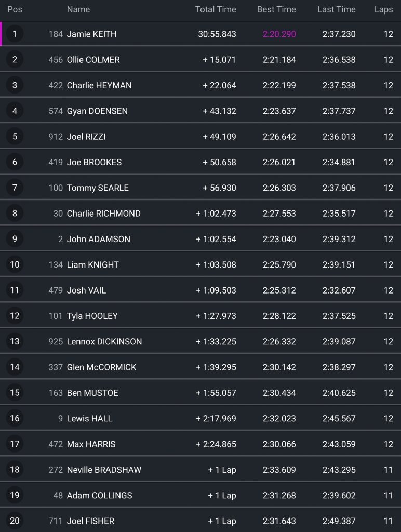Select the position 14 badge for Glen McCormick

click(x=15, y=367)
